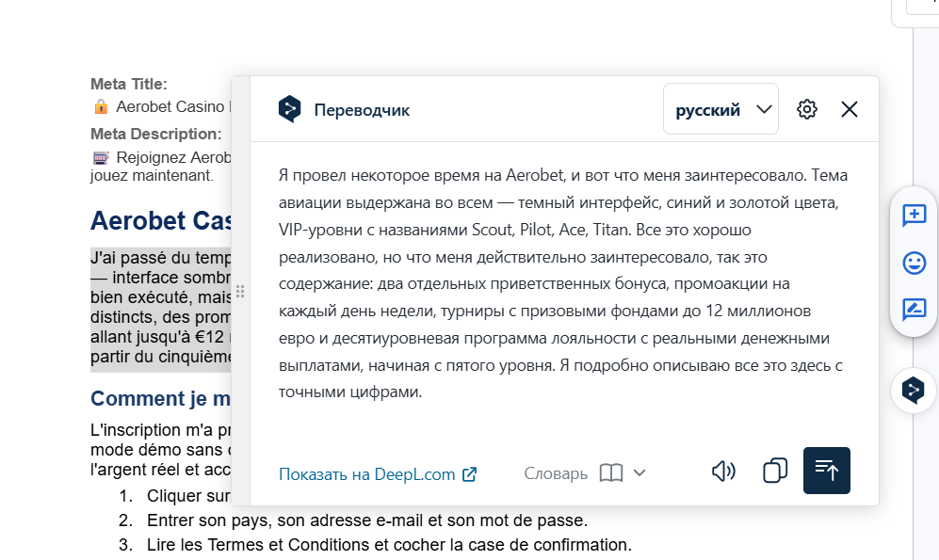Click list item Entrer son pays
Image resolution: width=939 pixels, height=560 pixels.
(367, 520)
